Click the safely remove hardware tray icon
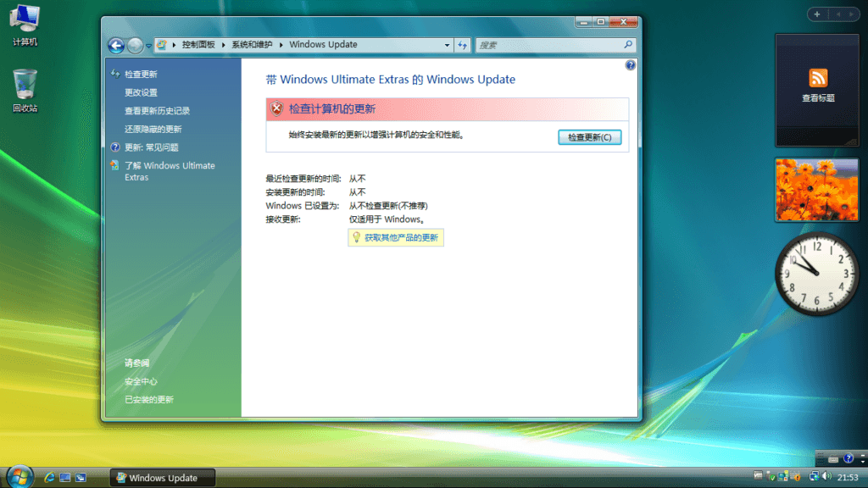The width and height of the screenshot is (868, 488). [x=771, y=476]
